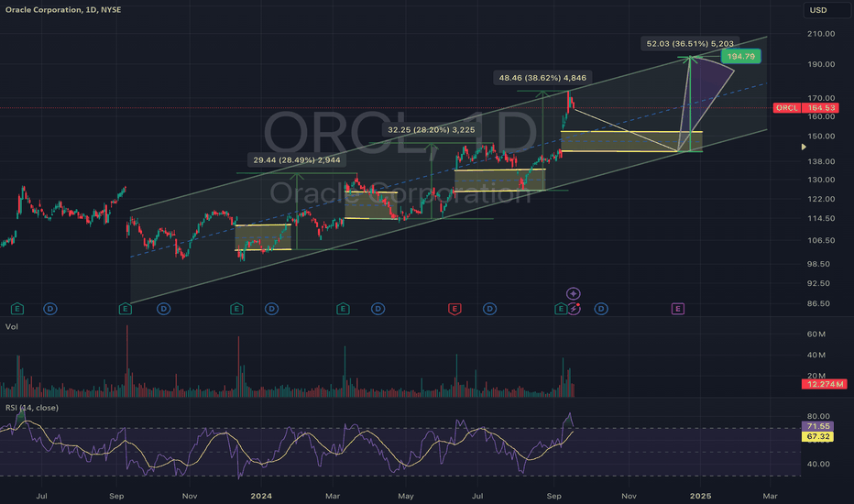
Task: Click the 190.00 price scale label
Action: [821, 64]
